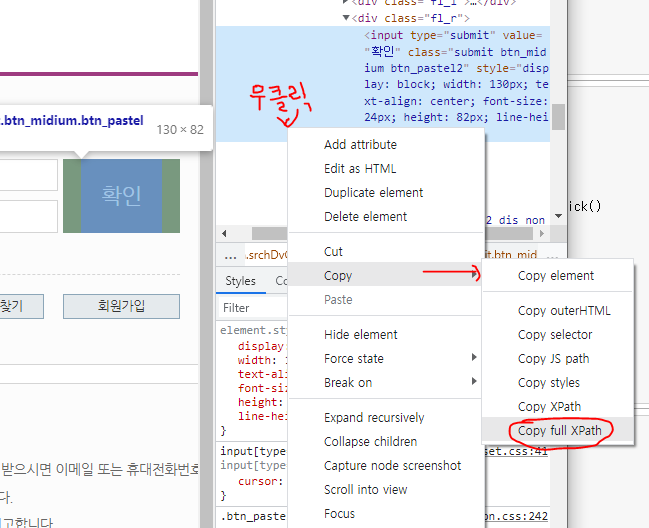
Task: Click the display style property
Action: (x=261, y=346)
